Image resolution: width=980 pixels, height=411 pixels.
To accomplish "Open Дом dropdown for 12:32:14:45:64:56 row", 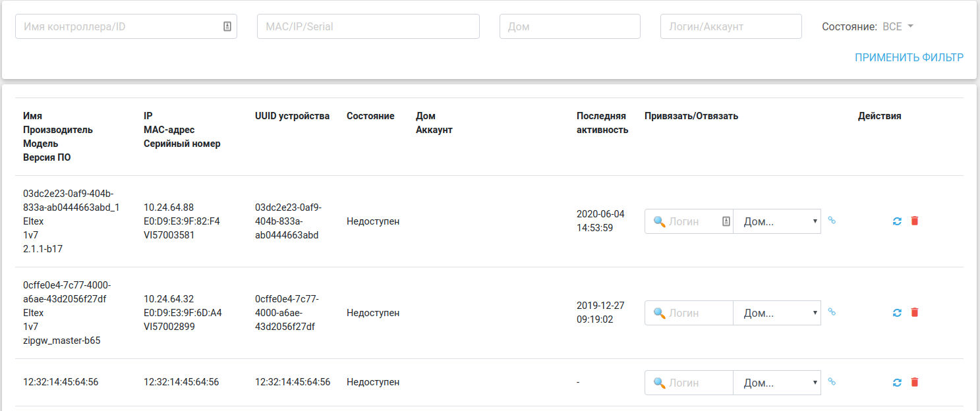I will coord(777,383).
